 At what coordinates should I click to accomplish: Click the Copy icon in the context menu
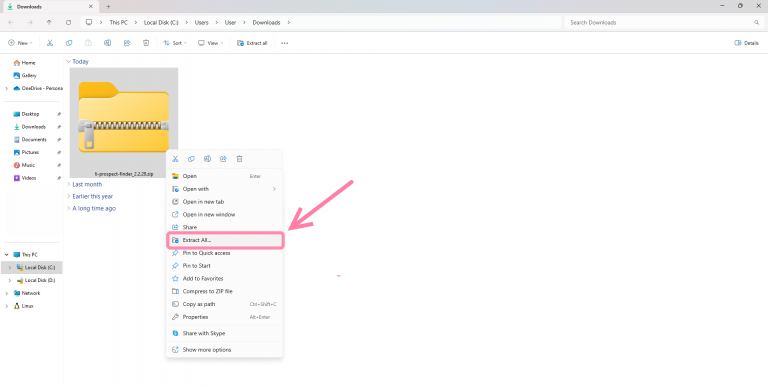[x=192, y=159]
